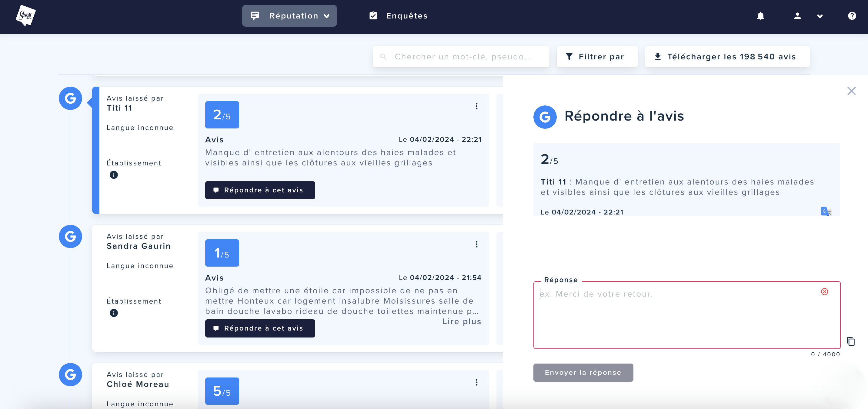868x409 pixels.
Task: Click the copy icon beside response box
Action: pyautogui.click(x=850, y=341)
